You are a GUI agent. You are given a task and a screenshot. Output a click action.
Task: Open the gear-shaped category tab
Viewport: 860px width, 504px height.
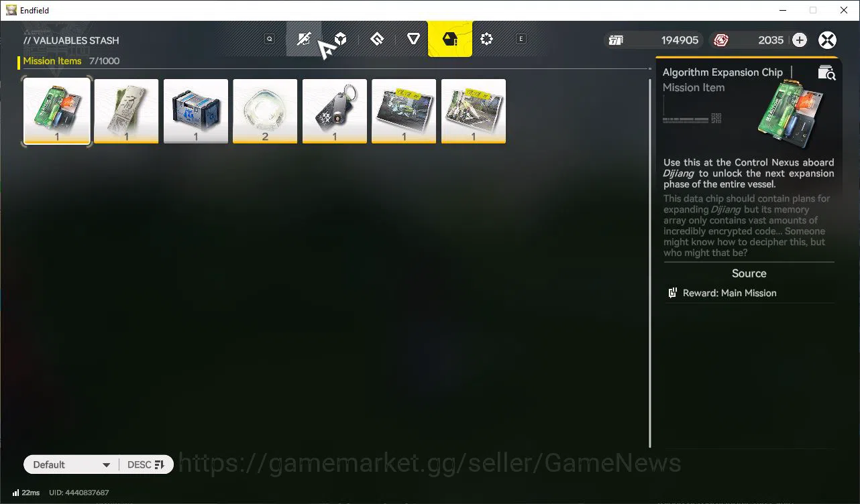[x=487, y=39]
